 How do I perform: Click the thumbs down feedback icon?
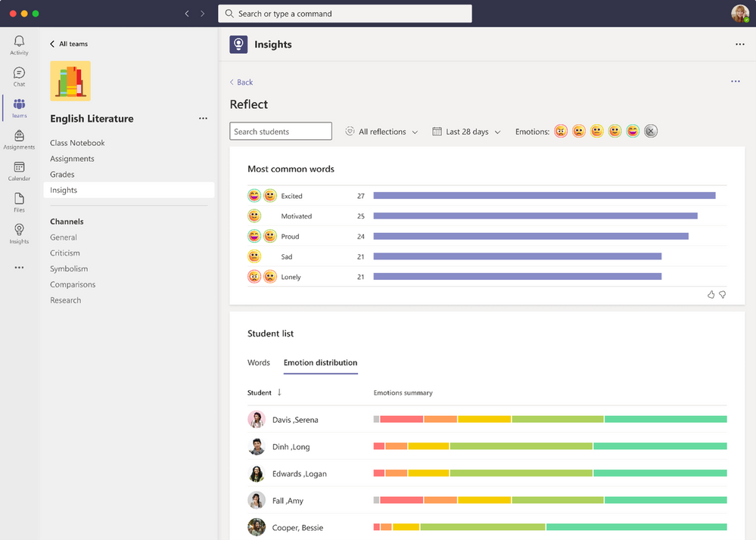coord(723,294)
